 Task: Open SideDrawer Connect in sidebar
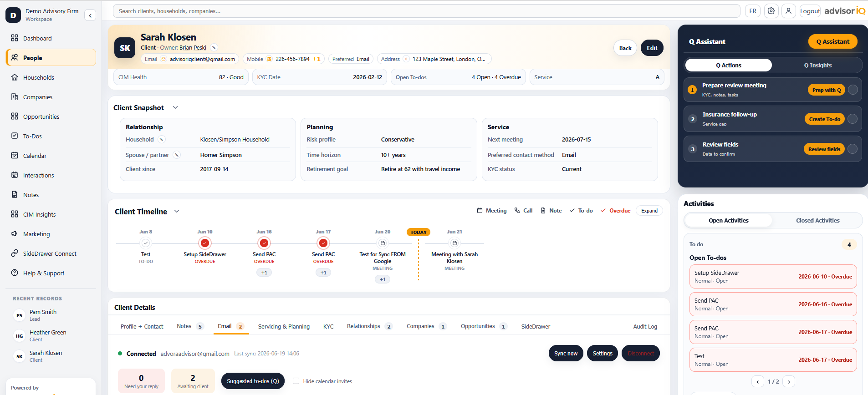(51, 253)
